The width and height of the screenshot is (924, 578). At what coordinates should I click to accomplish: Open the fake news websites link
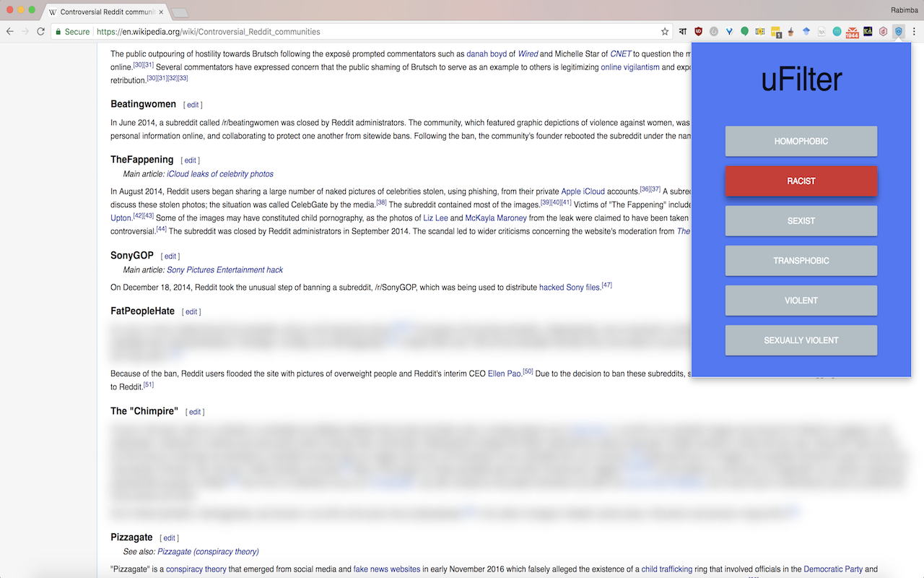coord(387,569)
